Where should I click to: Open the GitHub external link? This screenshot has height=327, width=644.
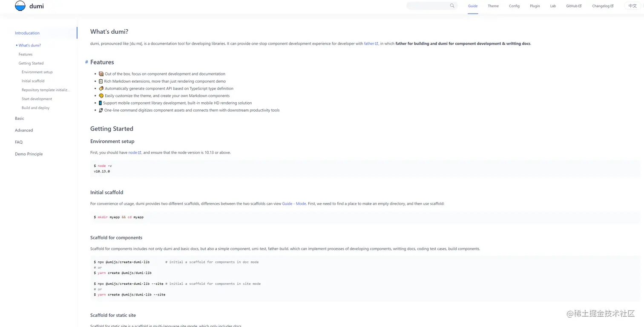coord(574,6)
